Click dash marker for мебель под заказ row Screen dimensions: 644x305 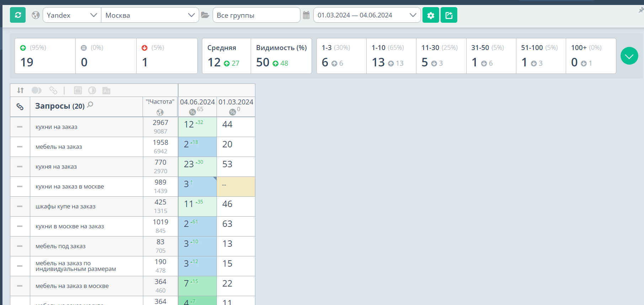[20, 246]
